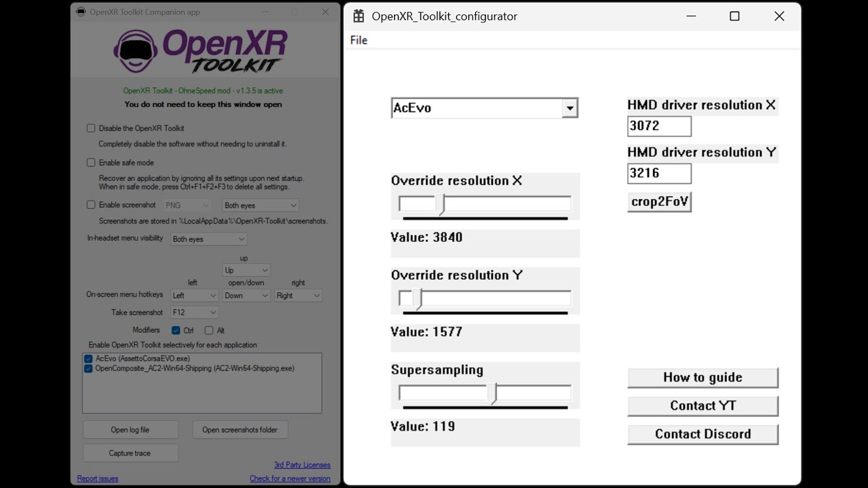Click the 'Value: 1577' text

(427, 332)
